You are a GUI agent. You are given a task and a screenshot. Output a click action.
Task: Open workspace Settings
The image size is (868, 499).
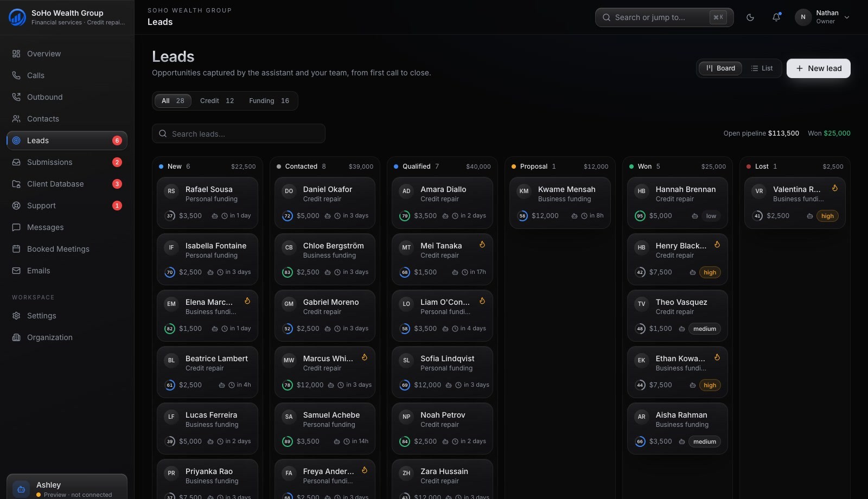coord(67,316)
